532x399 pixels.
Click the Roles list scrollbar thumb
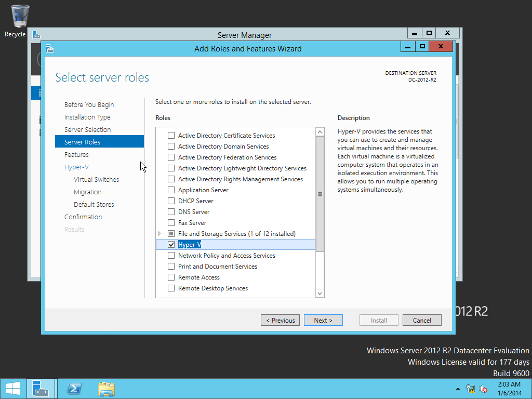320,194
